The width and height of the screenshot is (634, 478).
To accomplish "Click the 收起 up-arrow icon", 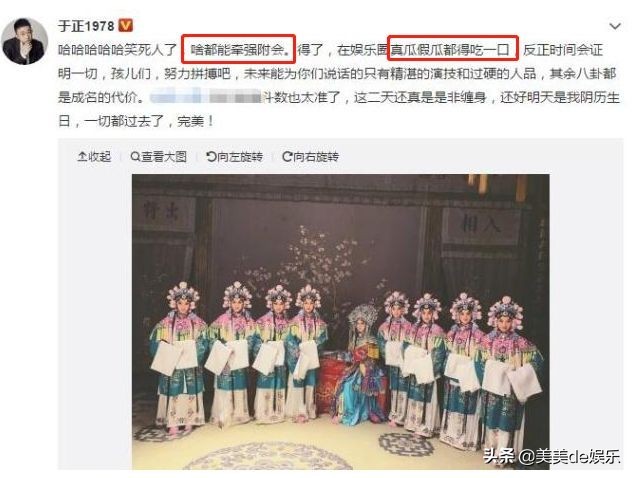I will (x=82, y=157).
